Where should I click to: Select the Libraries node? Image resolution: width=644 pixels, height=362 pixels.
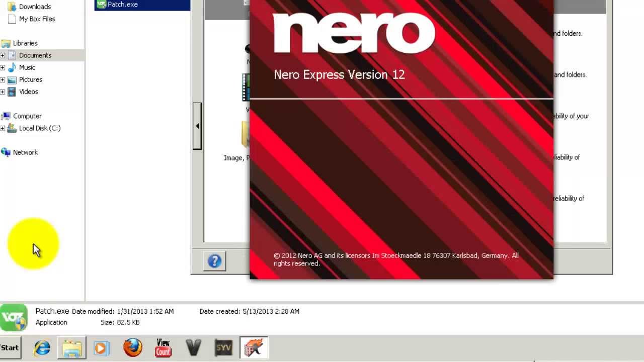19,43
